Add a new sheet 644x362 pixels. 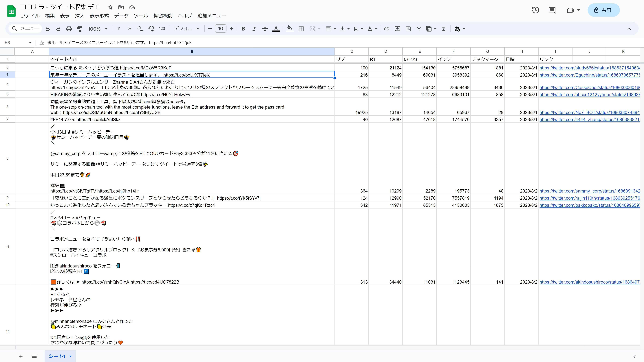[21, 356]
